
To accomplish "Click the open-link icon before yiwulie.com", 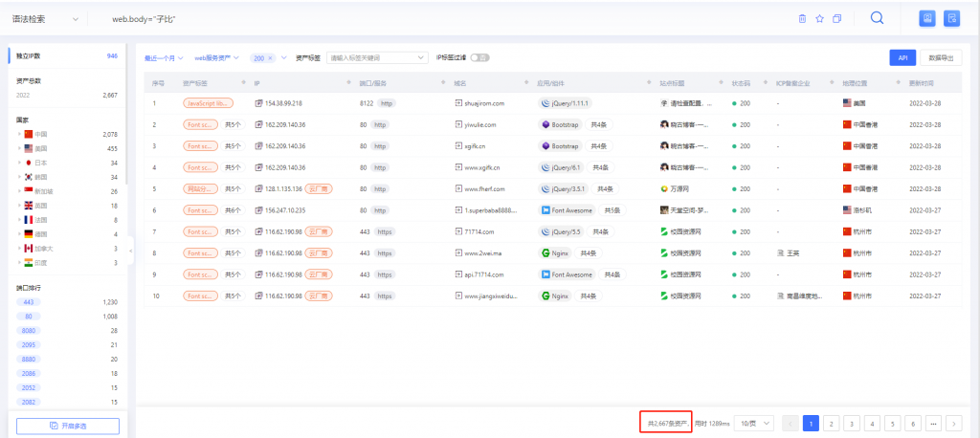I will [458, 125].
